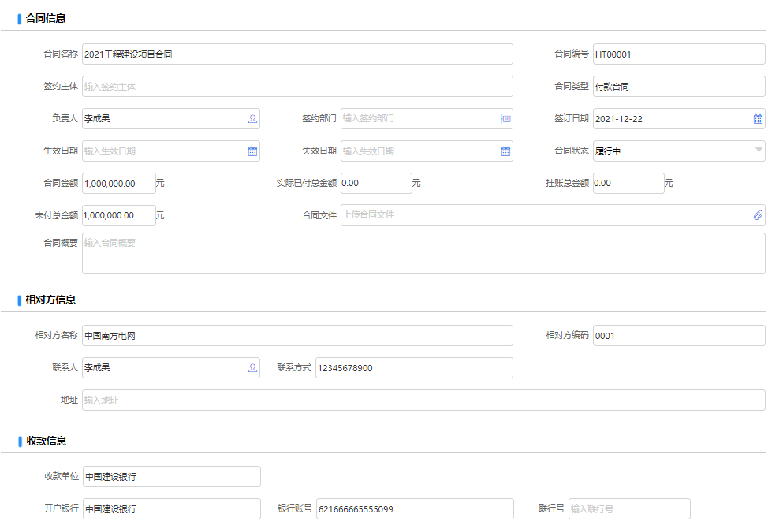Click the 相对方编码 field showing 0001
This screenshot has width=783, height=532.
(679, 336)
